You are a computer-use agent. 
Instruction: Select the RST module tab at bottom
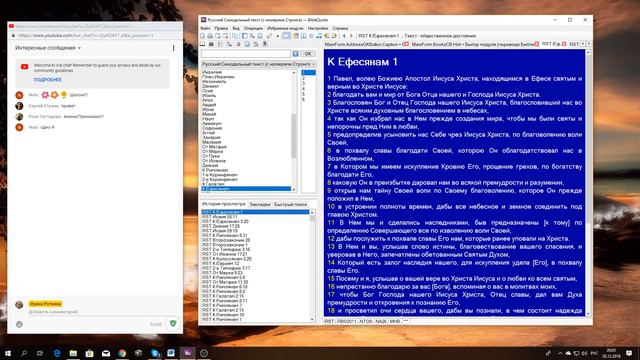329,321
